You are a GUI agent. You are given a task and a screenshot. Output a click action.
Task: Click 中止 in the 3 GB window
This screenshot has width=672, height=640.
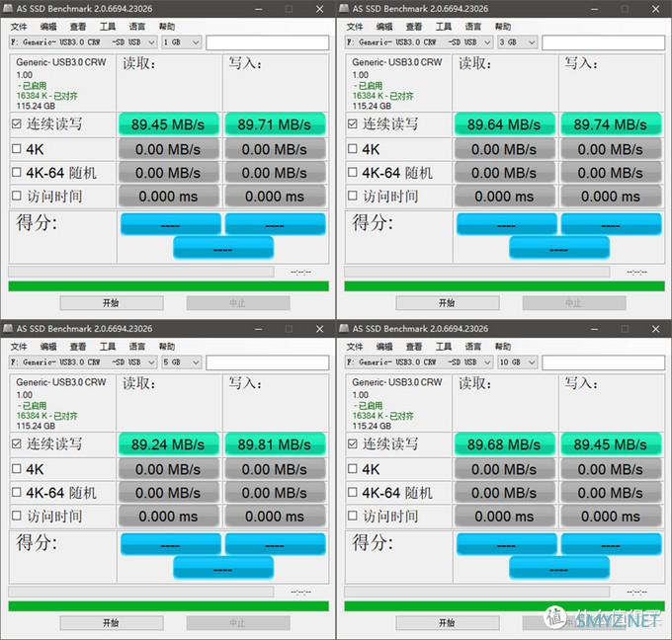point(574,303)
